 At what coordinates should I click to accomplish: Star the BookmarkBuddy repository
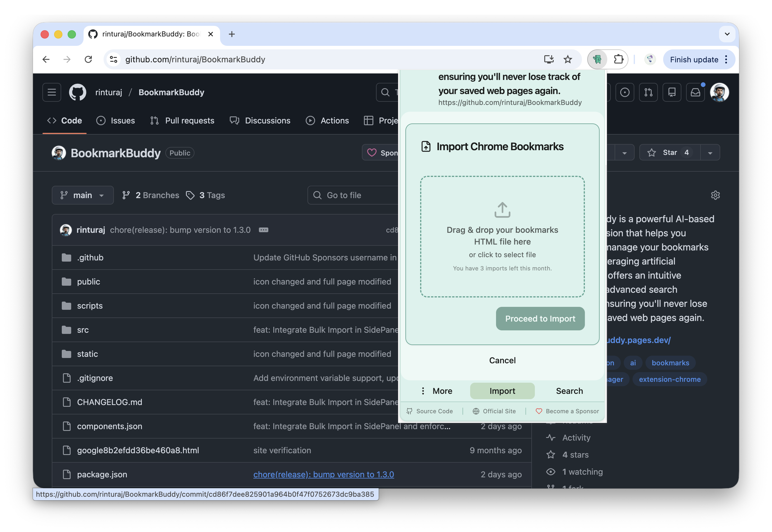tap(669, 152)
